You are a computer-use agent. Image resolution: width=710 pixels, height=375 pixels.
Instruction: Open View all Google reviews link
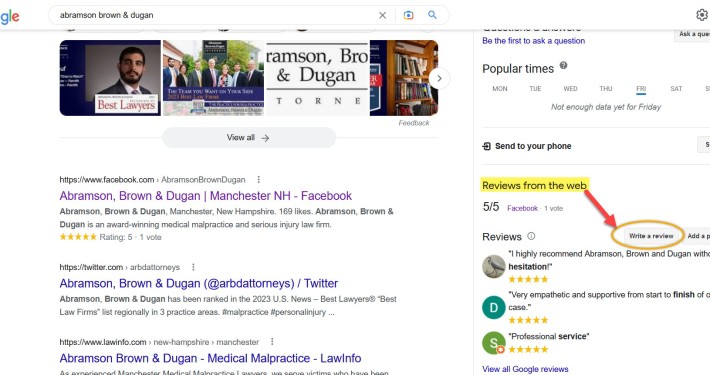[x=525, y=369]
